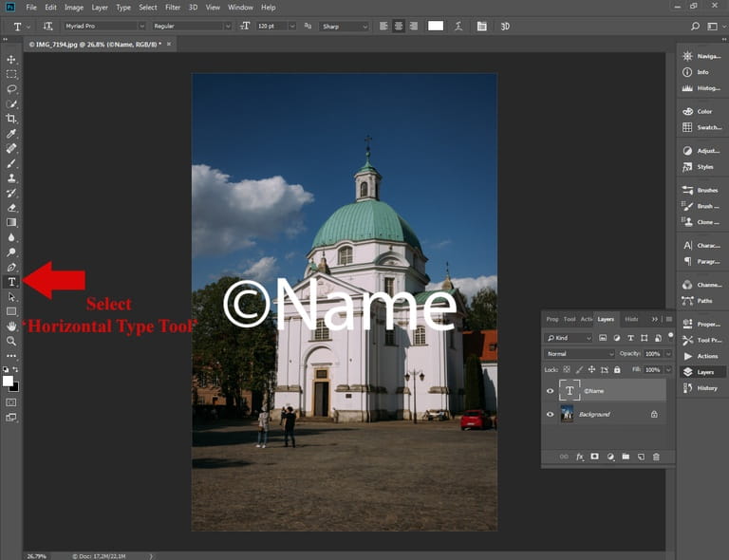Open the Opacity 100% dropdown arrow
Screen dimensions: 729x560
(x=668, y=354)
